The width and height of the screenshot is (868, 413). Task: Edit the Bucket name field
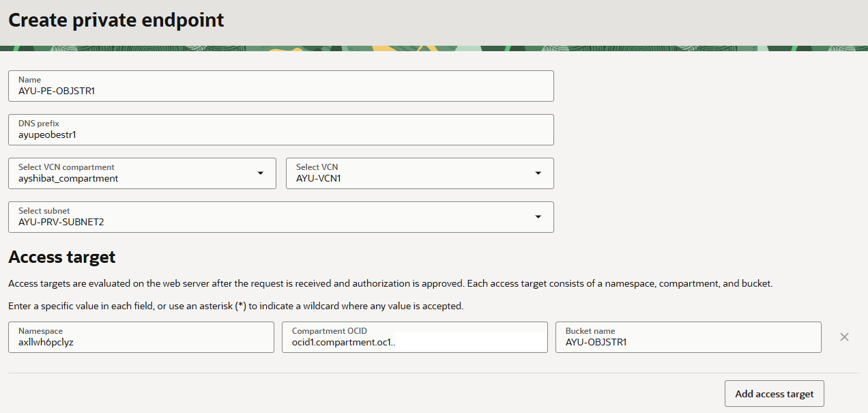(x=689, y=337)
